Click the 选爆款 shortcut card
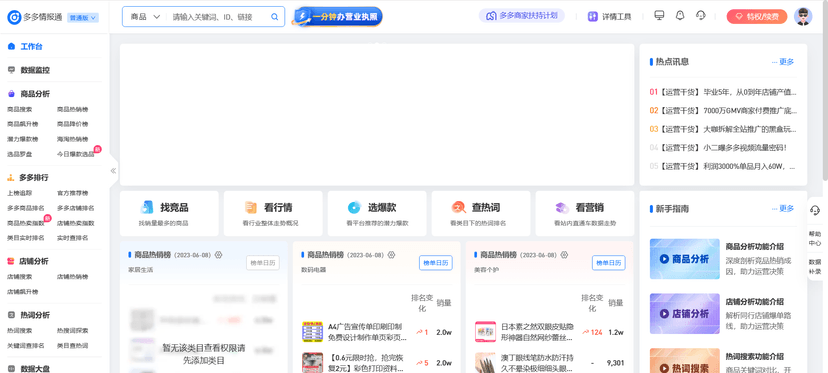Viewport: 828px width, 373px height. pyautogui.click(x=377, y=213)
